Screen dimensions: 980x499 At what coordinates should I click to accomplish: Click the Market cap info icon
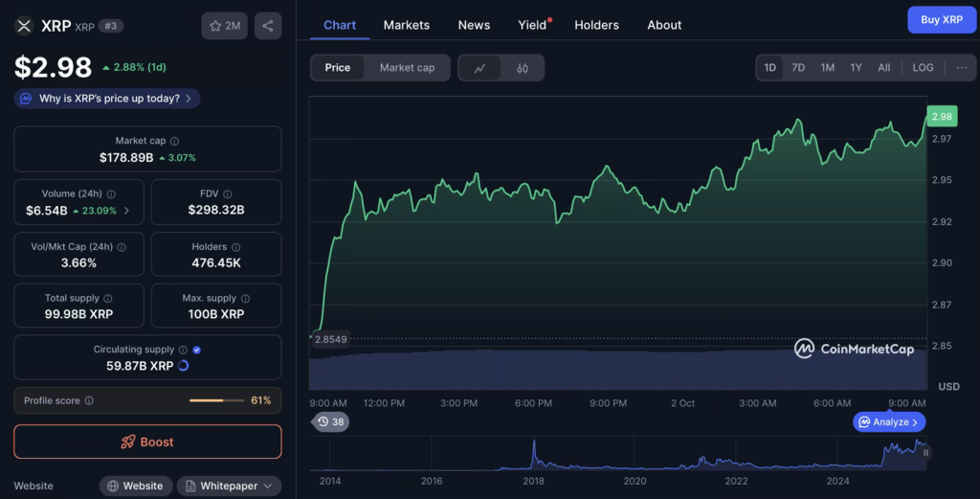(x=174, y=141)
